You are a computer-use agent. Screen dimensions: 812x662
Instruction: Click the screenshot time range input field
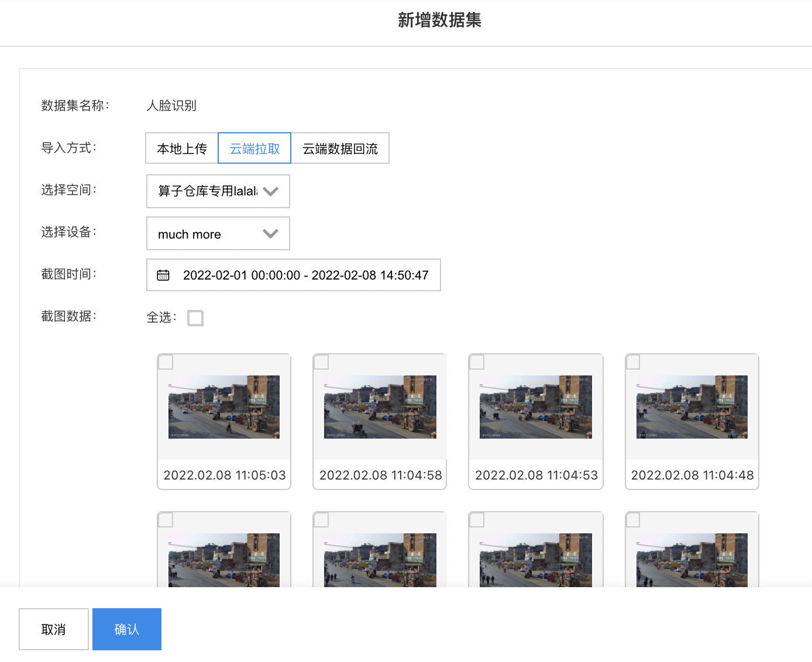(x=294, y=275)
